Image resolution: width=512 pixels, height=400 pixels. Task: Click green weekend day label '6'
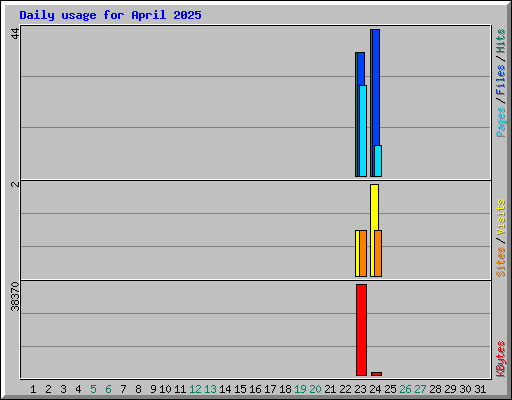[x=108, y=389]
